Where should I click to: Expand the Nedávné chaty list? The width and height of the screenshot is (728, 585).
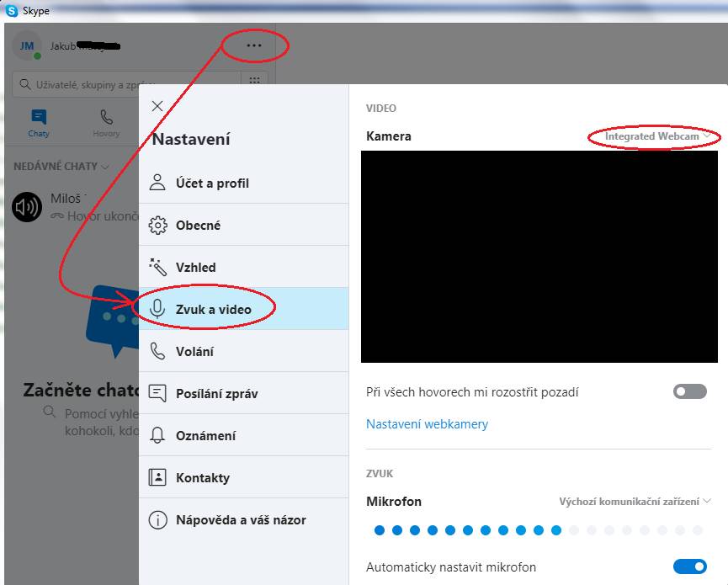[61, 166]
